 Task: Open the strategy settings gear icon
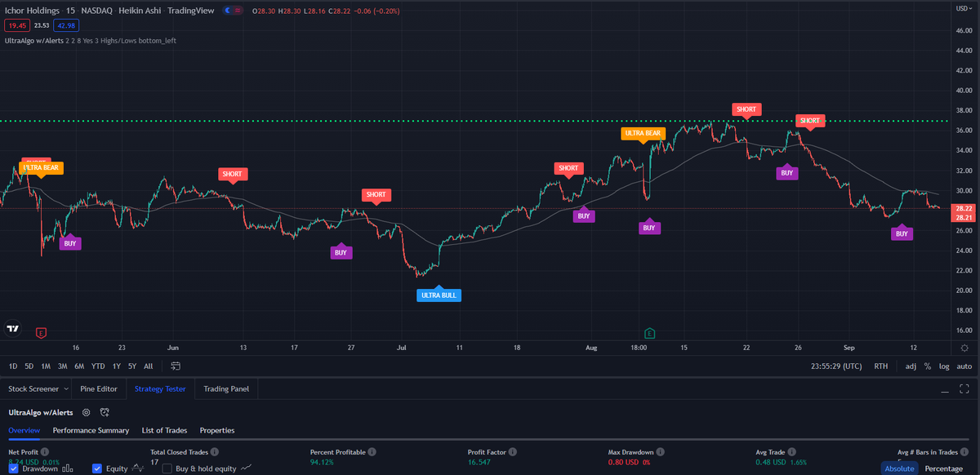86,413
